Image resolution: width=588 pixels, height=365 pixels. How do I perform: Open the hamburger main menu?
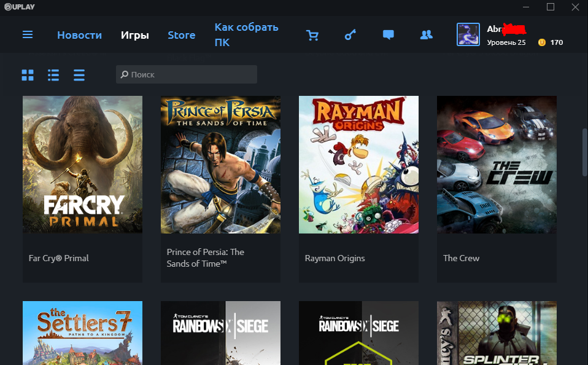pos(28,35)
